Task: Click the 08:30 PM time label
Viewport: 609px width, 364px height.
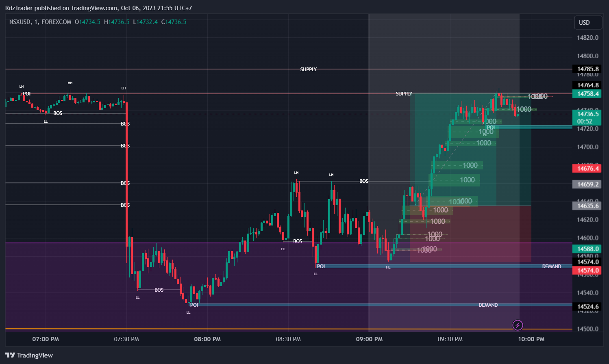Action: point(288,339)
